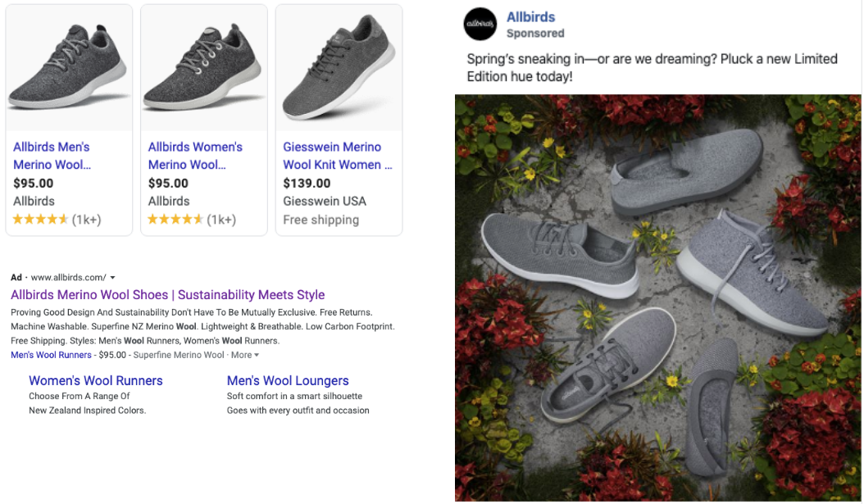The image size is (864, 504).
Task: Click the Allbirds Women's shoe thumbnail
Action: 204,68
